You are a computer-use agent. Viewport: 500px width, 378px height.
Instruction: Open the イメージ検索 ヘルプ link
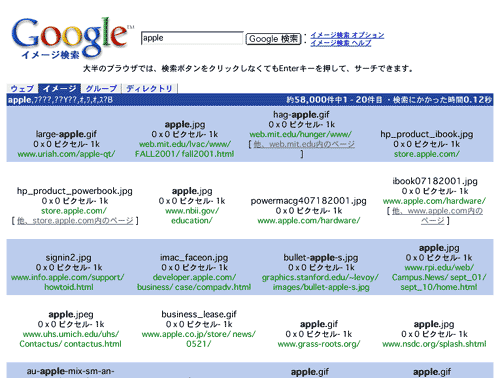click(341, 43)
